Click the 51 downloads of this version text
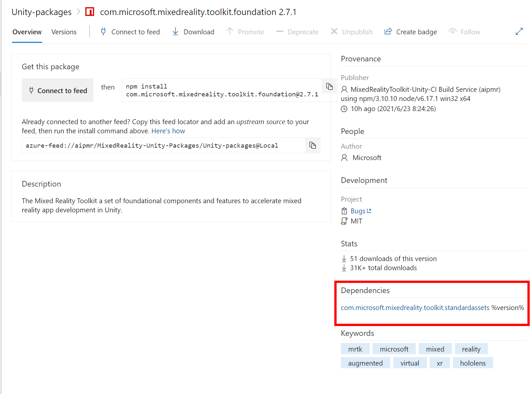The image size is (532, 394). click(393, 259)
